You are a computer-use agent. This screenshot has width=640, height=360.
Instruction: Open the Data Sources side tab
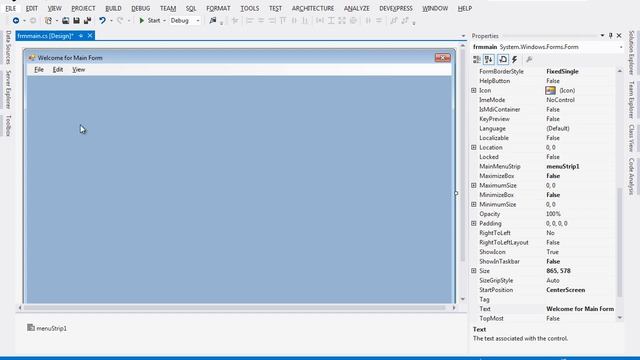click(x=8, y=47)
